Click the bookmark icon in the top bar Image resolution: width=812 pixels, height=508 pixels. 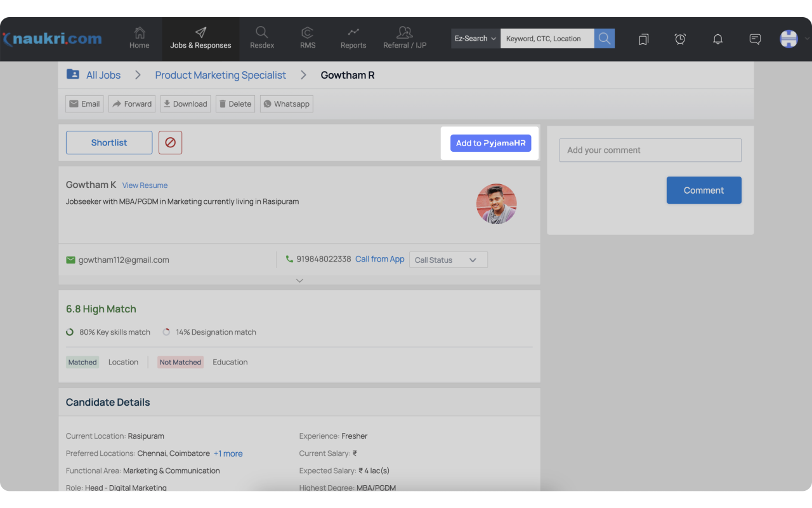pyautogui.click(x=643, y=39)
